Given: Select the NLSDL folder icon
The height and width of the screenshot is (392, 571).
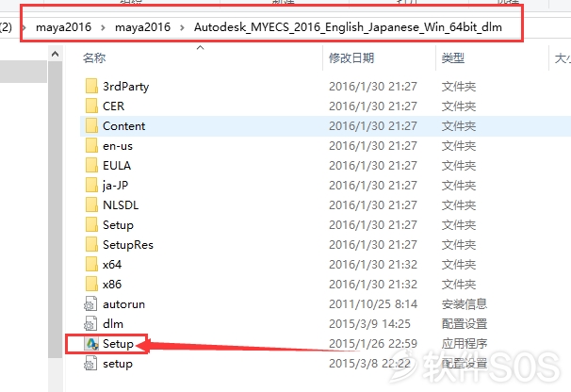Looking at the screenshot, I should point(91,204).
